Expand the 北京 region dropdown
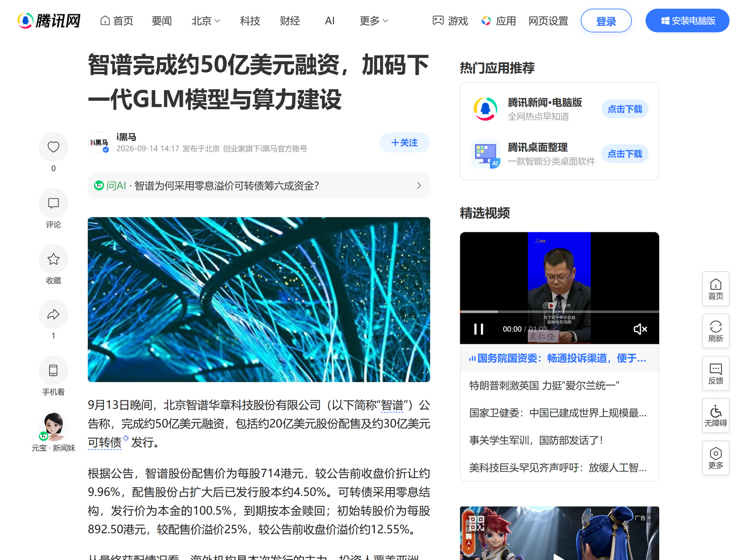This screenshot has height=560, width=747. (205, 21)
